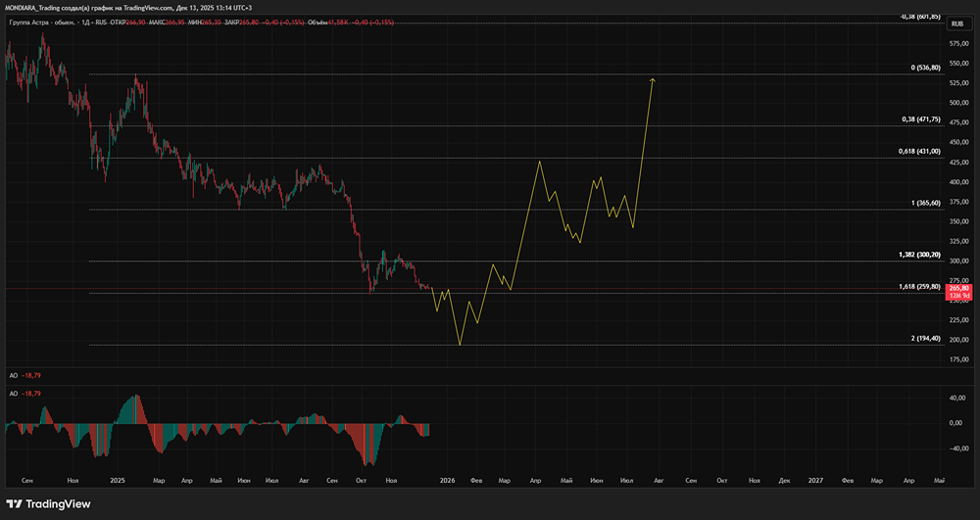Click the 2027 label on the time axis
This screenshot has height=520, width=980.
(815, 481)
